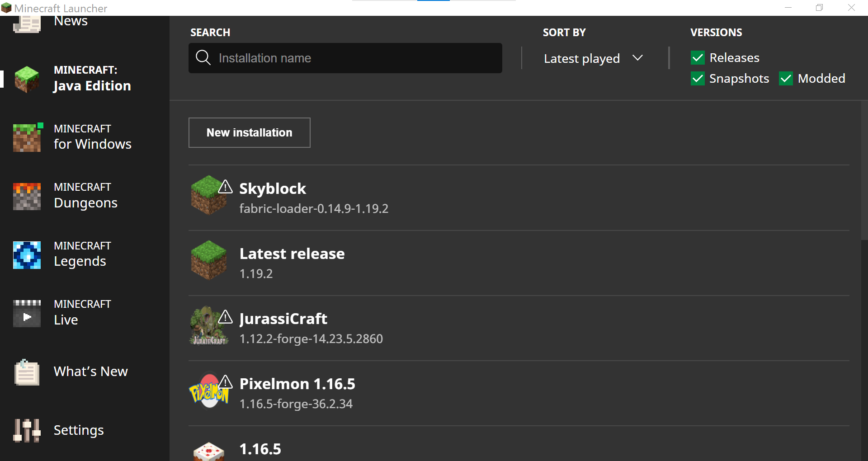Click version text 1.16.5-forge-36.2.34
The width and height of the screenshot is (868, 461).
click(296, 404)
